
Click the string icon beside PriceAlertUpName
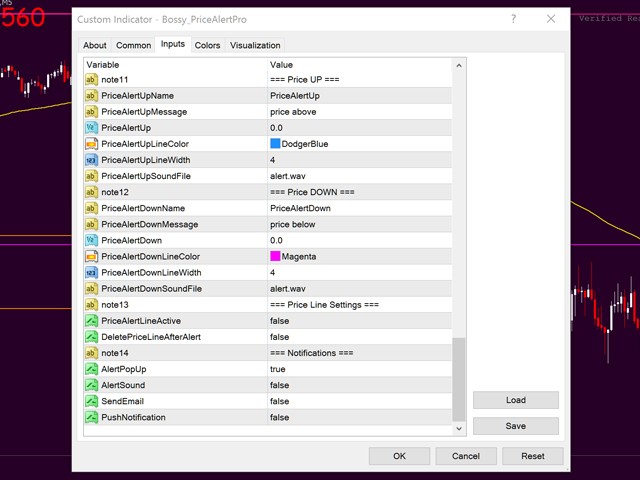click(x=91, y=96)
